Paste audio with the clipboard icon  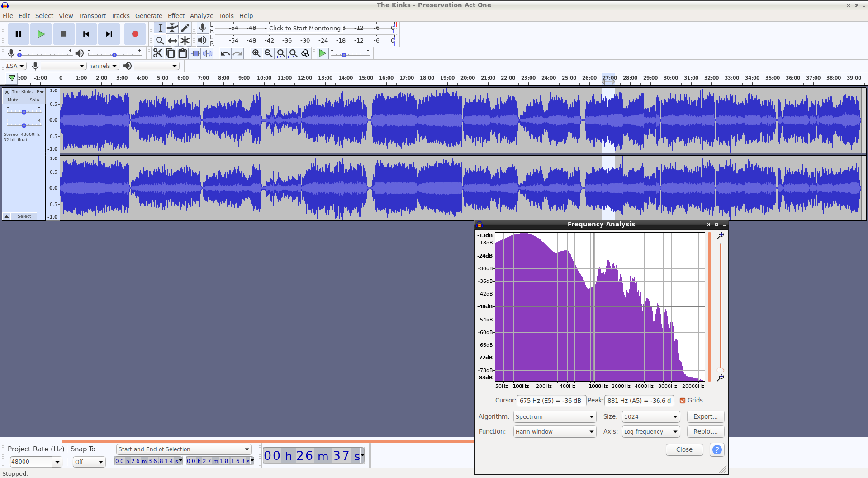183,53
